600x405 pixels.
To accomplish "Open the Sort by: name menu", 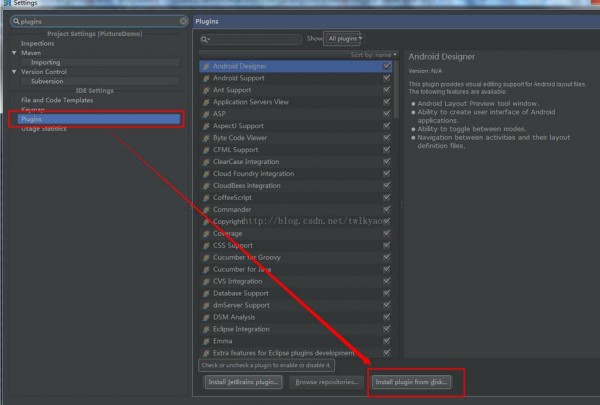I will tap(373, 54).
